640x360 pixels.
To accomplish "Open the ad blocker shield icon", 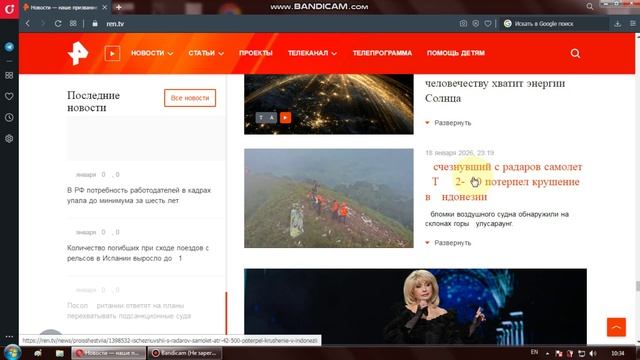I will tap(476, 24).
